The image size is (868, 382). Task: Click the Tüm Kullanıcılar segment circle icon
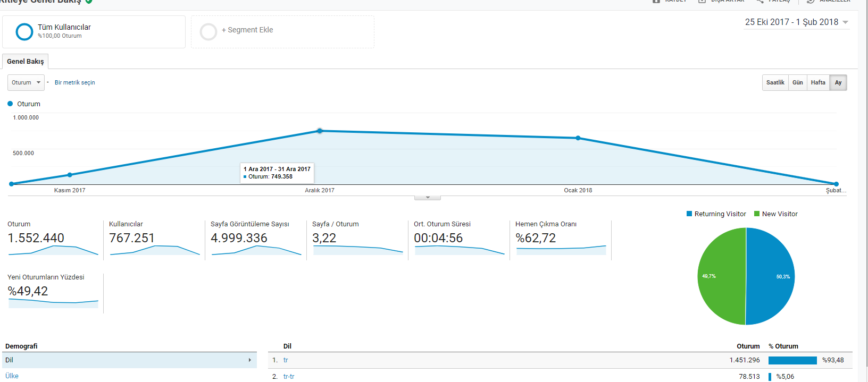pos(24,32)
